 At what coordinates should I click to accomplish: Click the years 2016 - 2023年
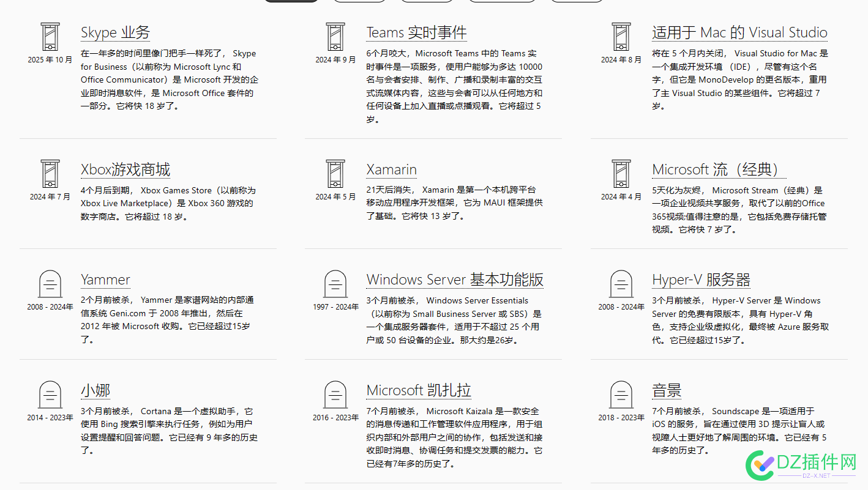(335, 418)
